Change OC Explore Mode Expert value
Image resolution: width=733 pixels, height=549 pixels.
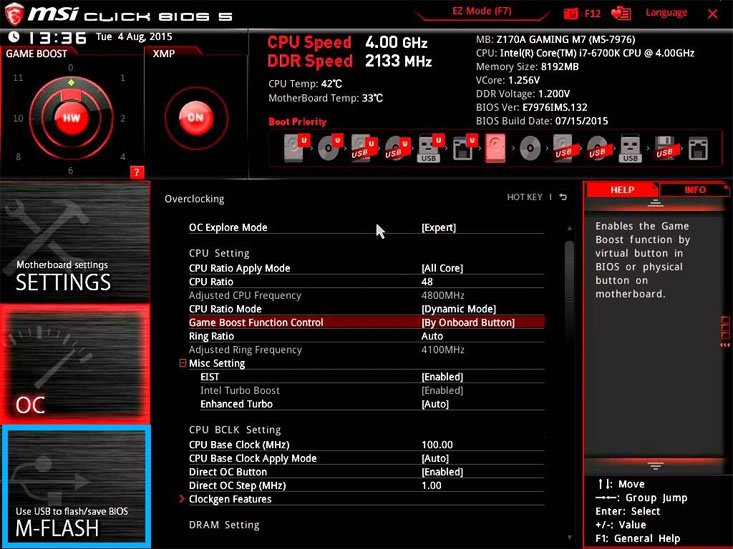[438, 228]
